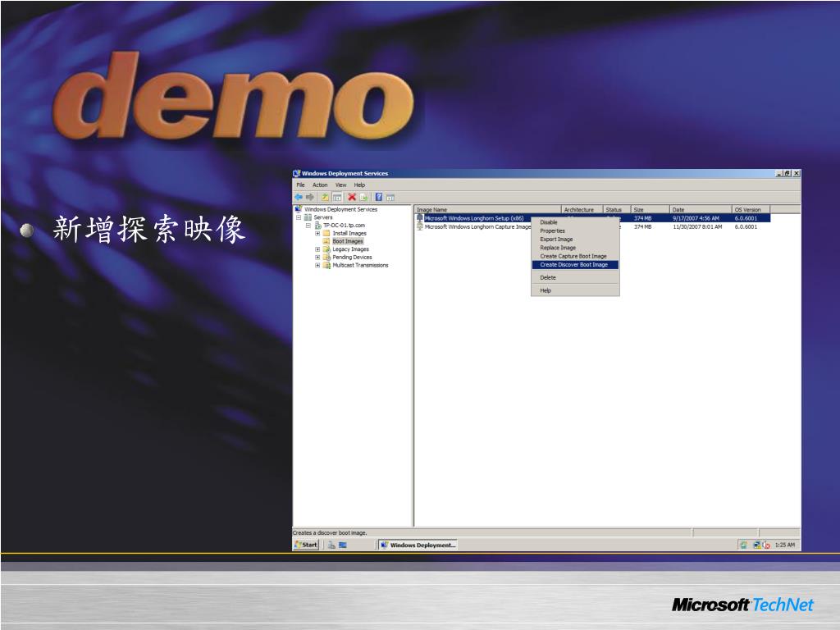This screenshot has width=840, height=630.
Task: Click the TP-DC-01 server icon in the tree
Action: (317, 225)
